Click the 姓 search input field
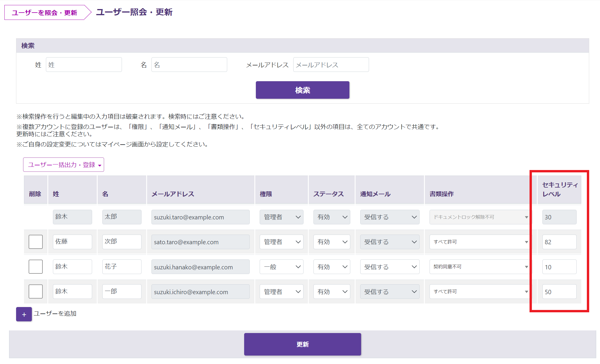 [x=84, y=65]
